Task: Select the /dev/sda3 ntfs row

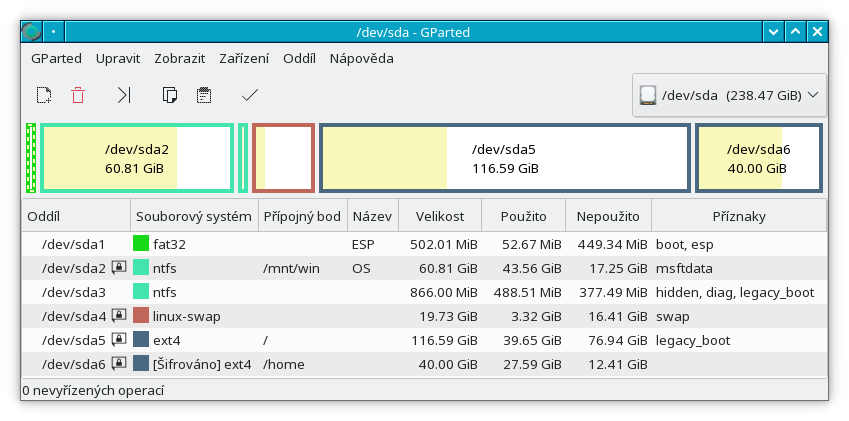Action: click(424, 292)
